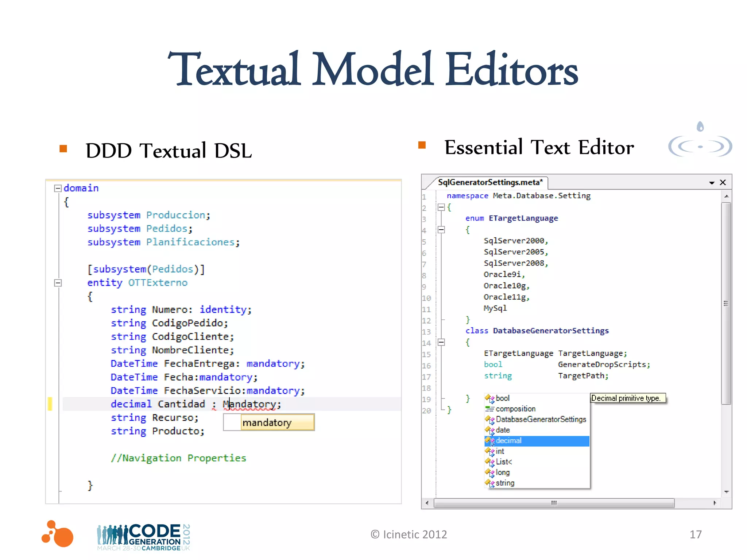The width and height of the screenshot is (747, 560).
Task: Click 'MySql' enum value
Action: [x=495, y=308]
